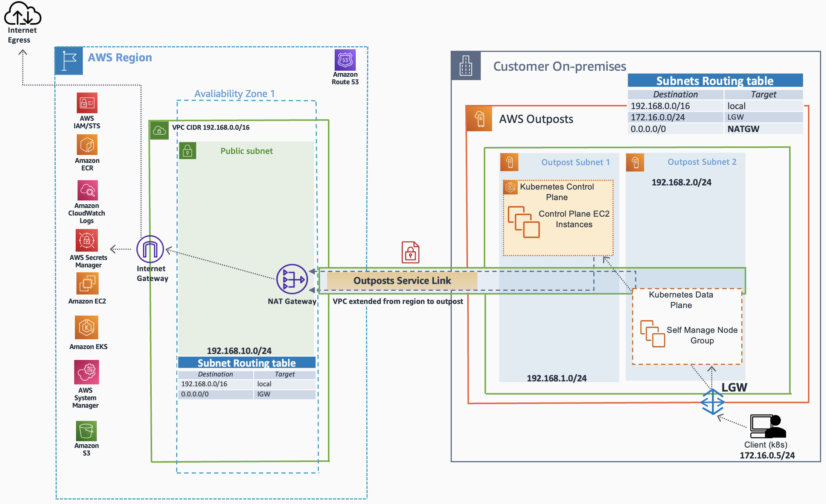This screenshot has height=504, width=826.
Task: Select the red lock document icon
Action: [x=410, y=252]
